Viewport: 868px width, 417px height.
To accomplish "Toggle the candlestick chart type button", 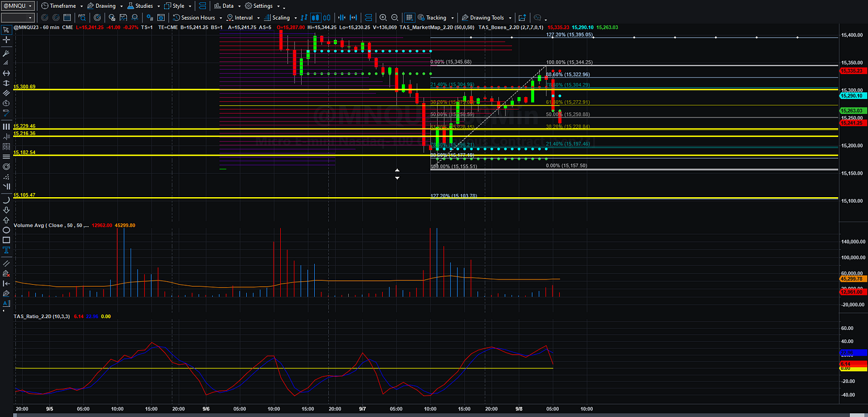I will coord(316,18).
